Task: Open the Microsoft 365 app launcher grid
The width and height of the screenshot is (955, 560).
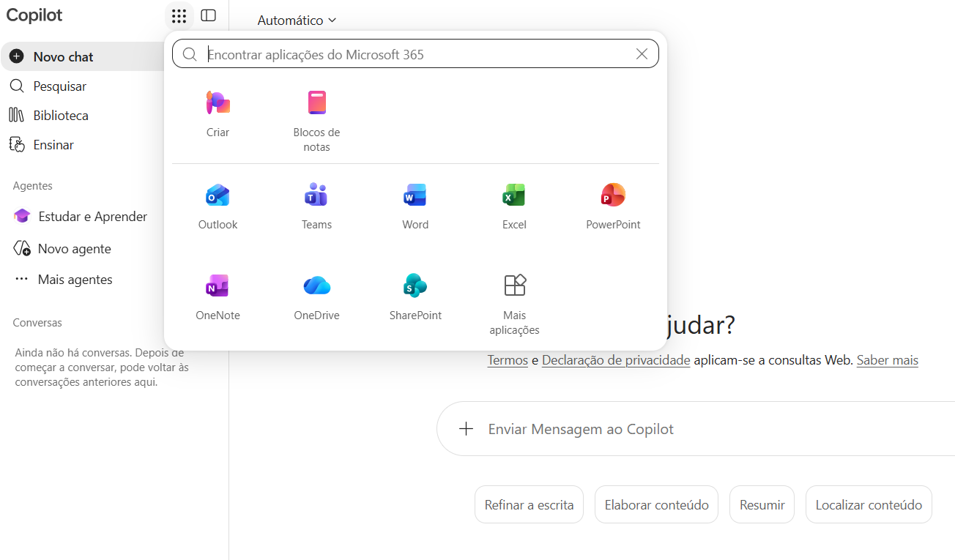Action: 179,15
